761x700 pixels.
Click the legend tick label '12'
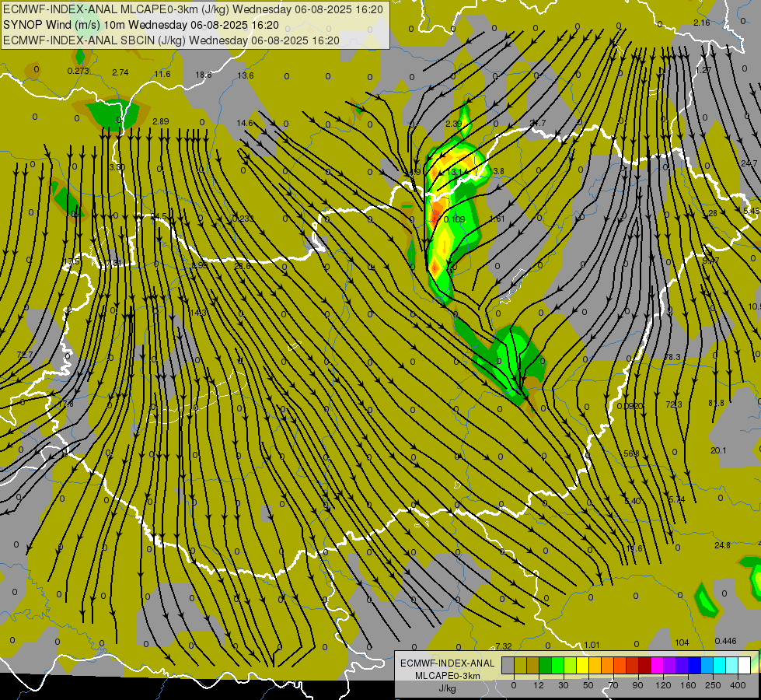(x=539, y=685)
